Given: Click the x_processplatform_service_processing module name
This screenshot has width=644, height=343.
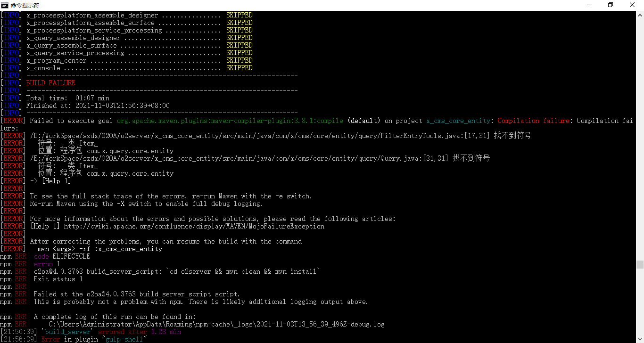Looking at the screenshot, I should [x=94, y=30].
